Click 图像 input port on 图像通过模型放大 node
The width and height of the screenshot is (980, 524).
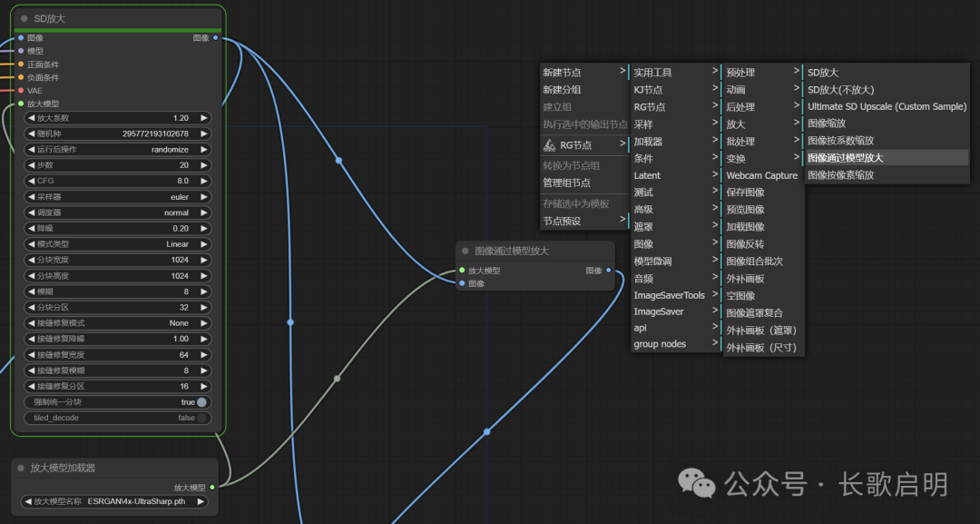(462, 284)
